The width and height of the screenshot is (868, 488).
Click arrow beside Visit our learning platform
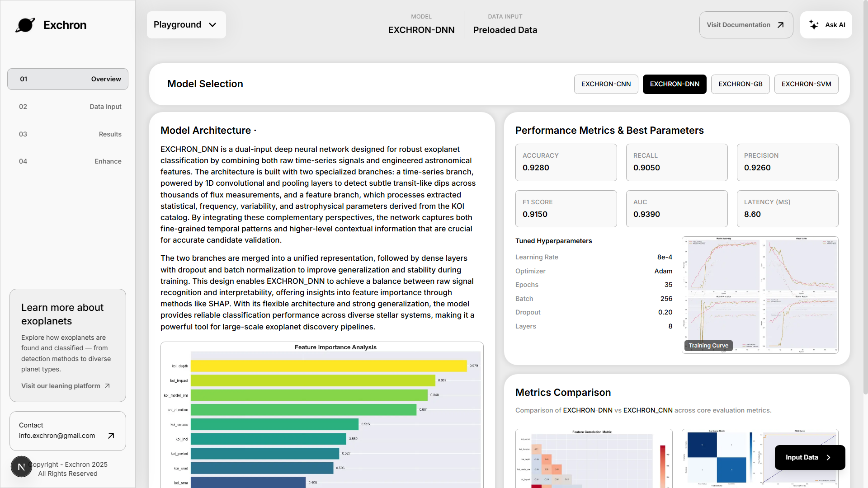[x=107, y=386]
